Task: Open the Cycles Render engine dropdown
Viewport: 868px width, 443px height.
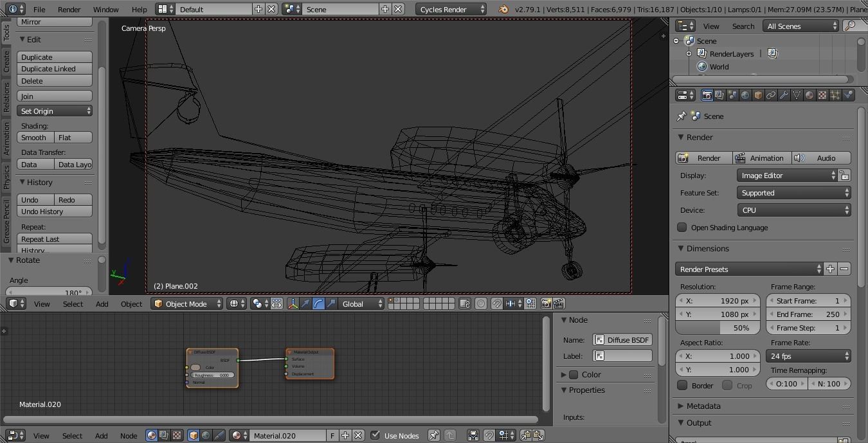Action: 451,9
